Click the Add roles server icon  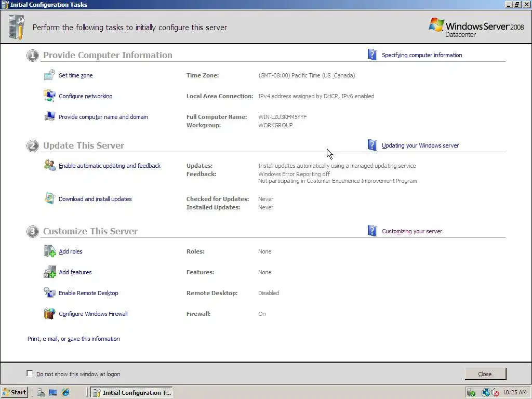[x=49, y=251]
